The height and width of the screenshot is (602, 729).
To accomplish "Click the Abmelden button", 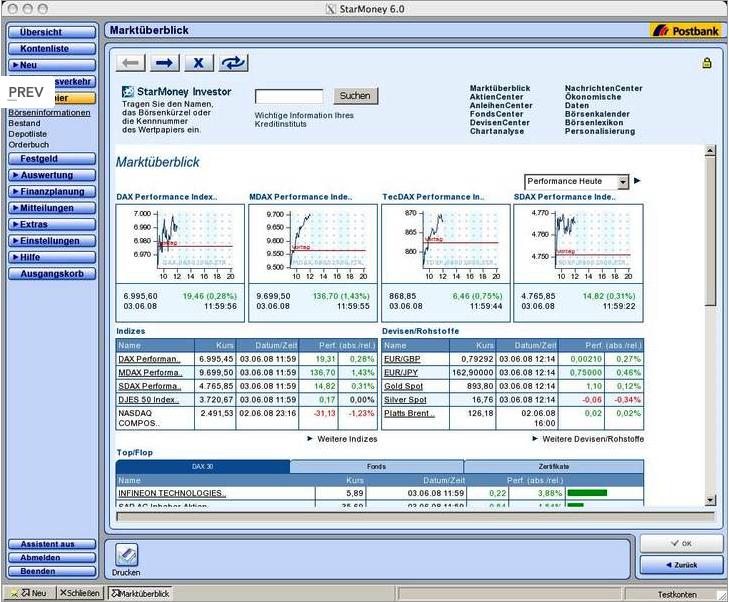I will tap(52, 557).
